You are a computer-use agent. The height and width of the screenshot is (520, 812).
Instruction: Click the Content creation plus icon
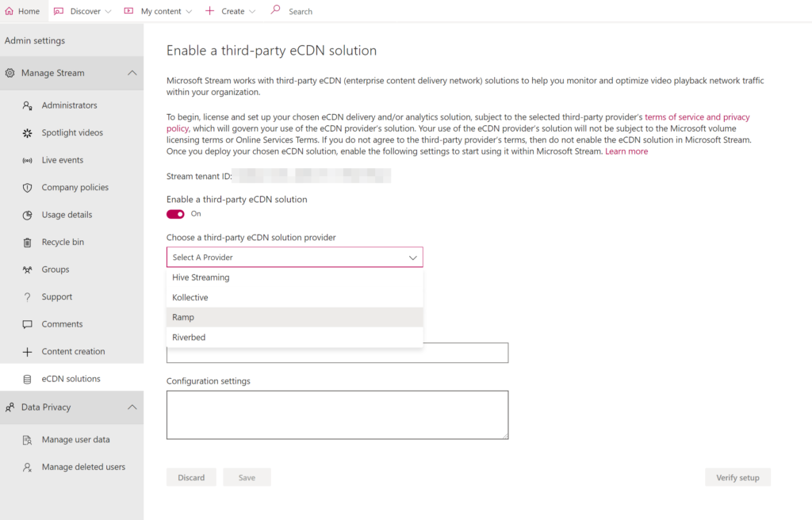[x=28, y=352]
